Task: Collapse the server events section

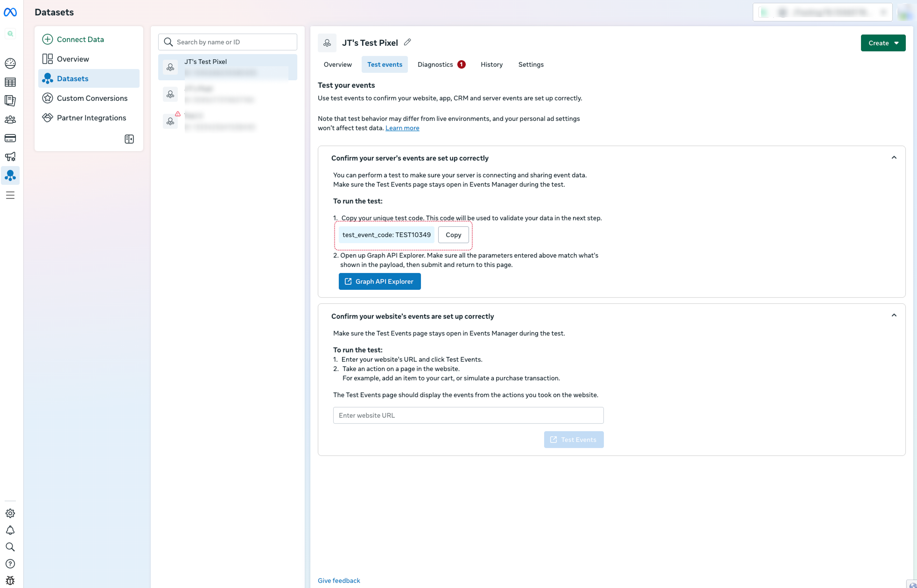Action: click(894, 158)
